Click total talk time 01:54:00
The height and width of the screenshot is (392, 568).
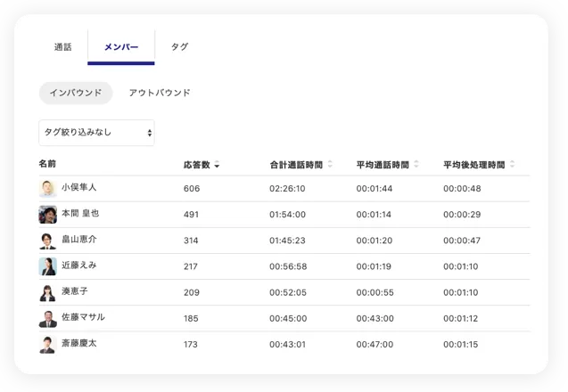[x=288, y=215]
